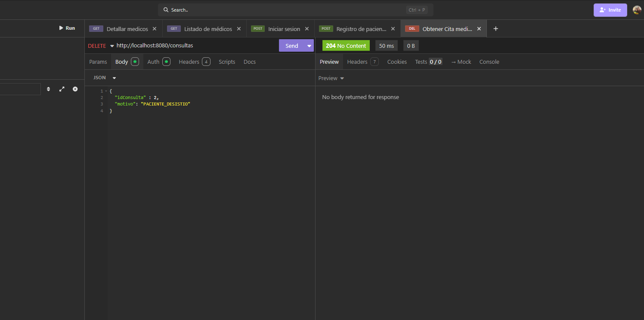Open the Cookies tab

click(x=397, y=62)
